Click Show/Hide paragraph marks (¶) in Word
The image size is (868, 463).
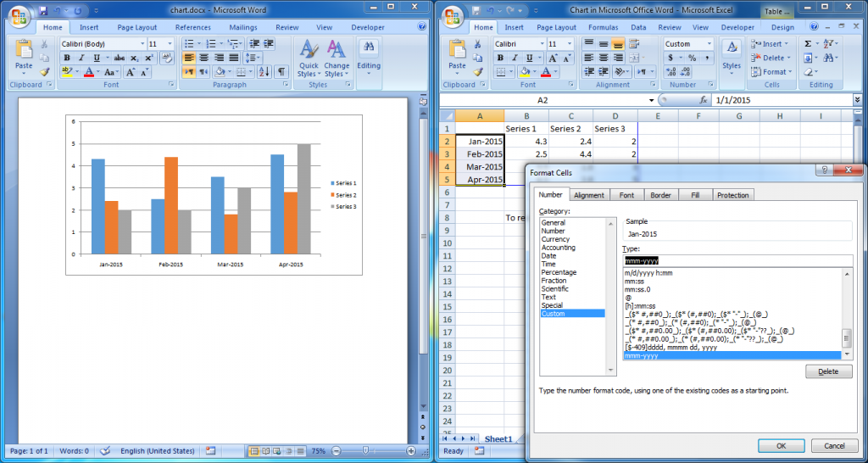pos(281,71)
